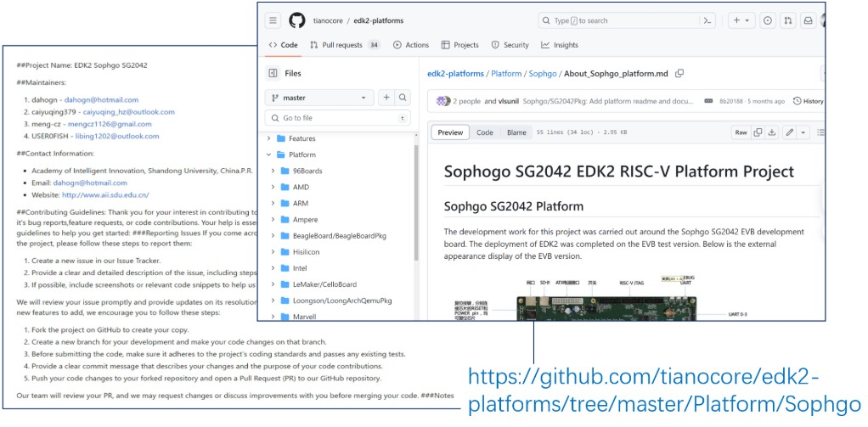868x427 pixels.
Task: Click the edk2-platforms breadcrumb link
Action: point(455,74)
